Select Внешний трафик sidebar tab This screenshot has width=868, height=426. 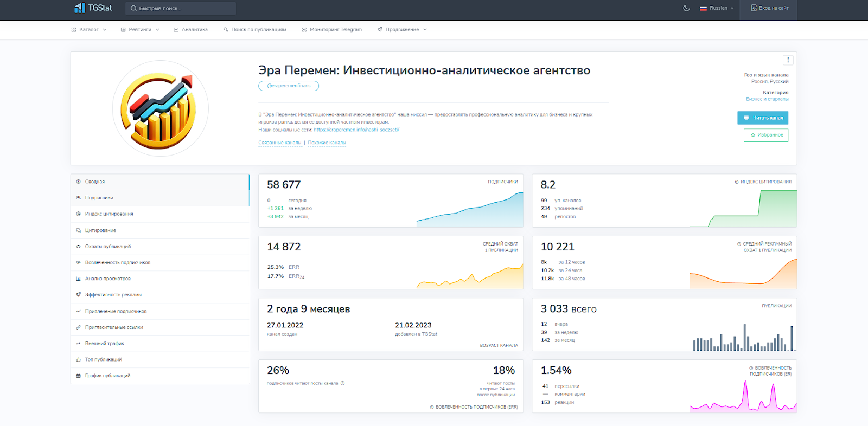pyautogui.click(x=160, y=344)
